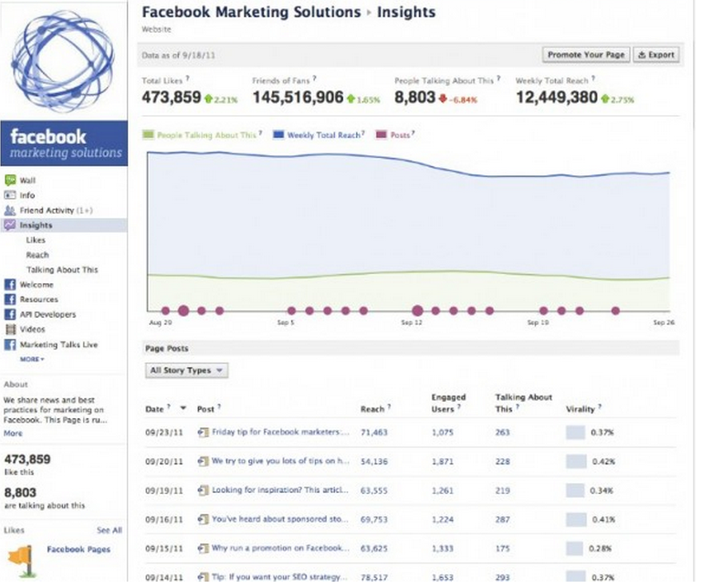This screenshot has height=588, width=702.
Task: Open the Wall page icon
Action: [x=10, y=182]
